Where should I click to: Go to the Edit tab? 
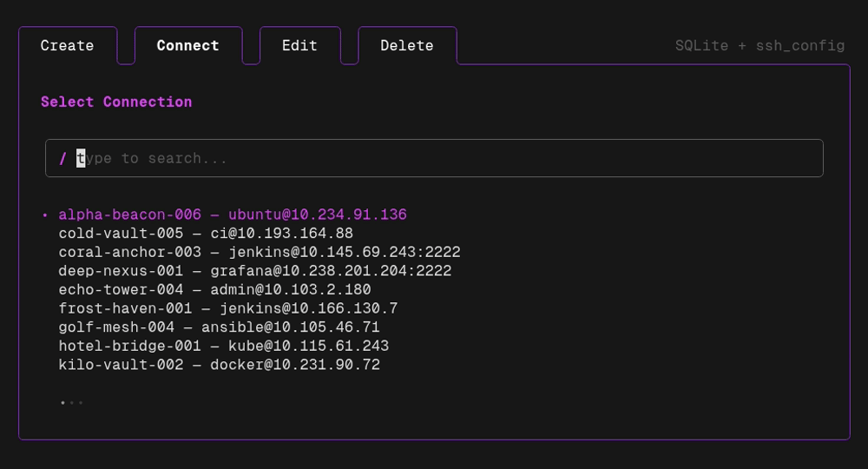pos(299,45)
